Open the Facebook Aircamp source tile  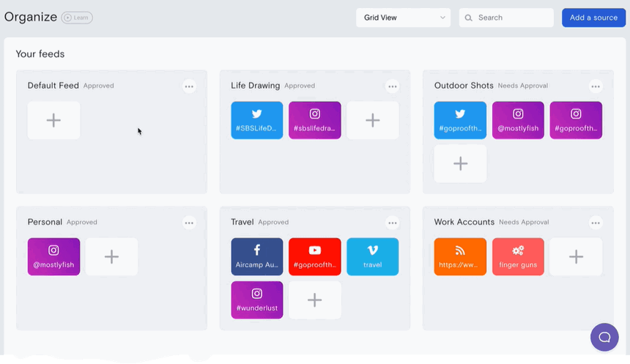point(256,256)
